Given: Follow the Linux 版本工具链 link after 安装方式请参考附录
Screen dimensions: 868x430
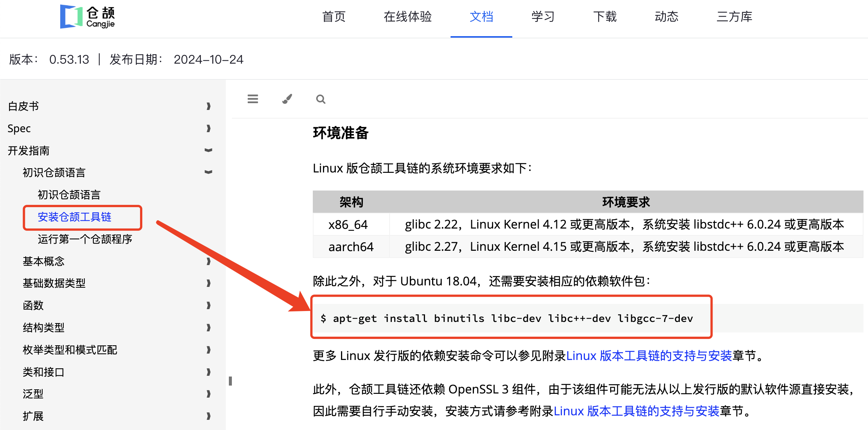Looking at the screenshot, I should [637, 411].
